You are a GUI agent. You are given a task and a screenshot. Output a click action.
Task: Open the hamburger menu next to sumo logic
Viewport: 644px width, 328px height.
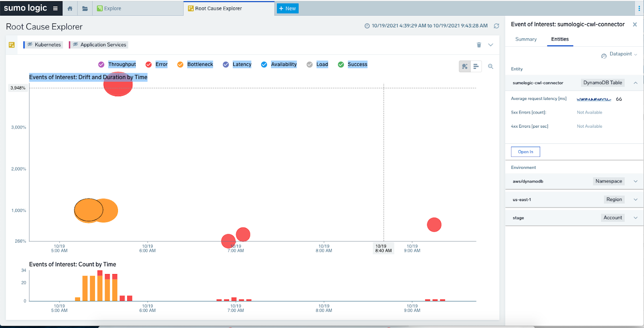tap(55, 8)
